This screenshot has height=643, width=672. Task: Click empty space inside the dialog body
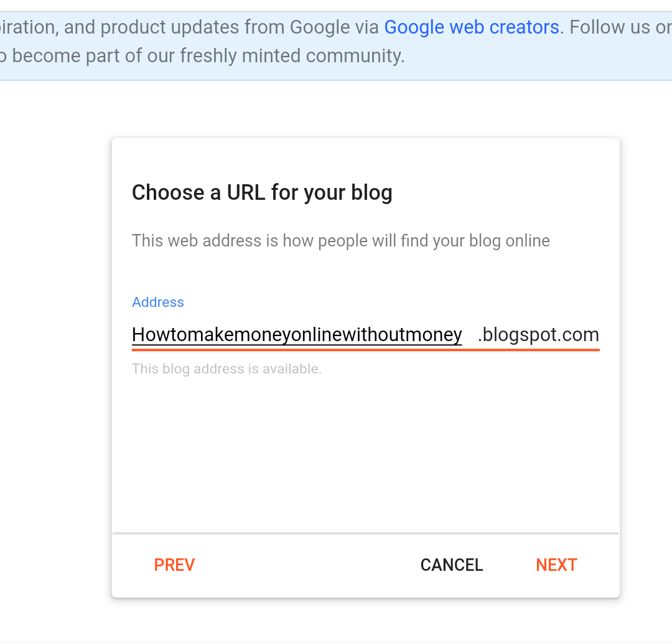point(365,448)
